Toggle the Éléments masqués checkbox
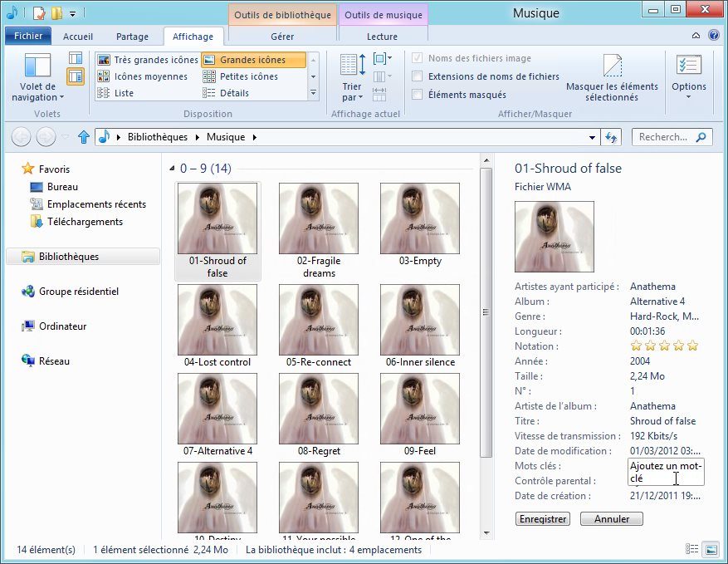Image resolution: width=728 pixels, height=564 pixels. [418, 95]
